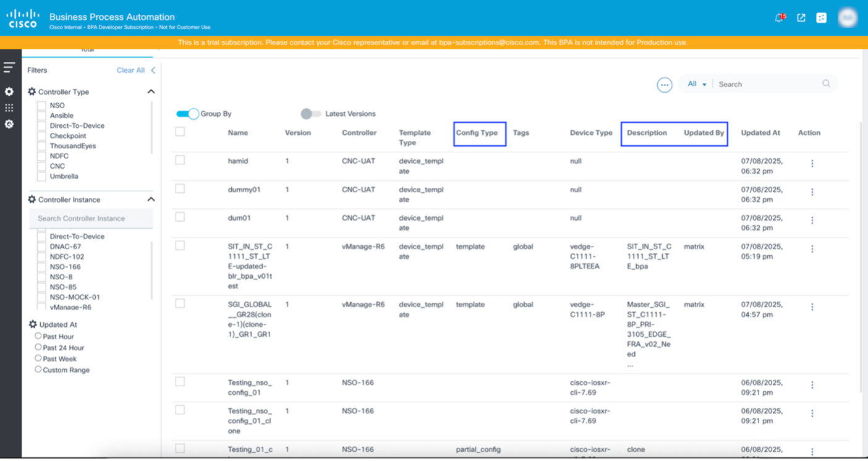Tick the NSO-85 instance checkbox
The height and width of the screenshot is (461, 868).
(41, 287)
